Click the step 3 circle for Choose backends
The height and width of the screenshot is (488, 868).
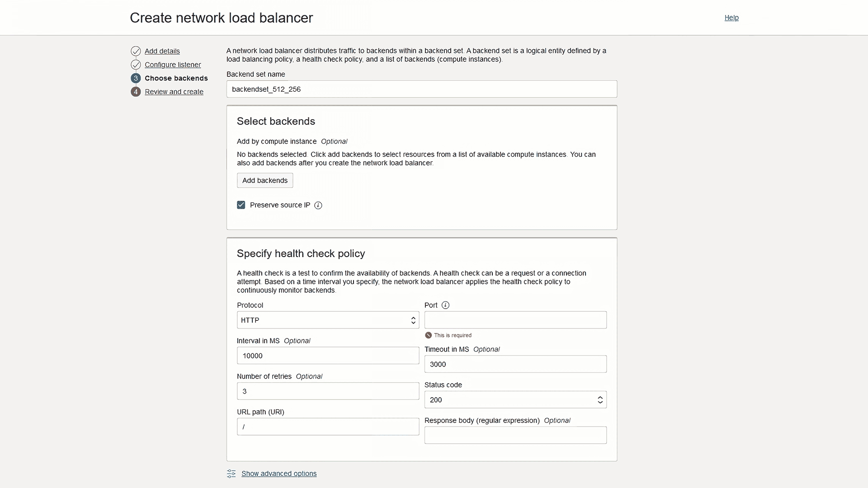pyautogui.click(x=136, y=78)
